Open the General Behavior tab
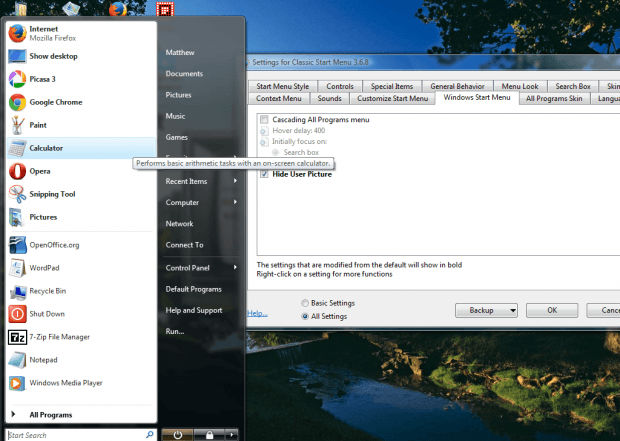Screen dimensions: 620x441 pos(457,86)
